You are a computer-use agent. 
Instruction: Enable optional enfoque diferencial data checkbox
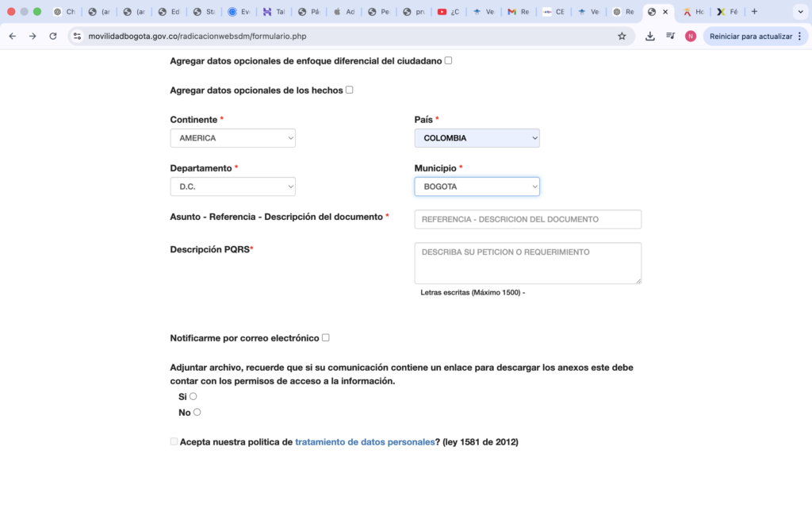click(448, 60)
